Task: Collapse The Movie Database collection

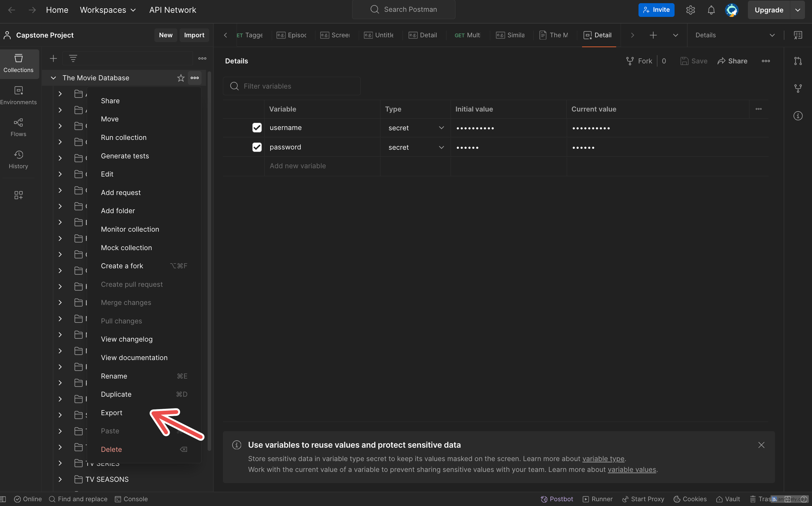Action: 53,78
